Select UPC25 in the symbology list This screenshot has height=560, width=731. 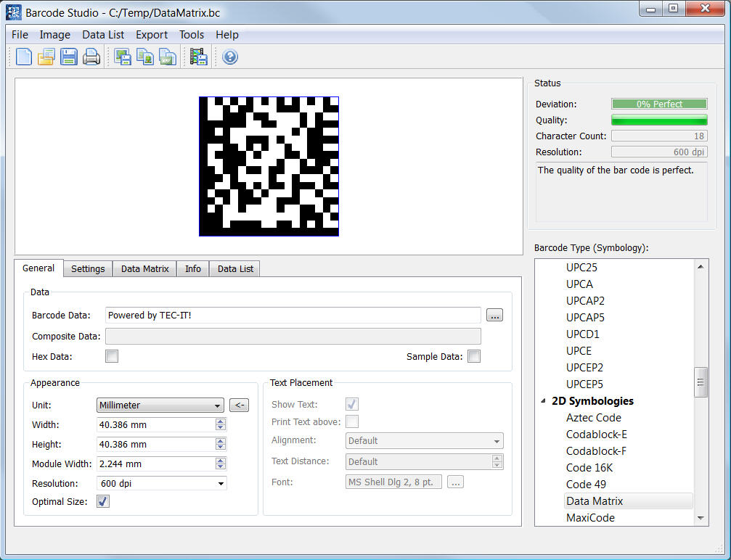(x=581, y=268)
